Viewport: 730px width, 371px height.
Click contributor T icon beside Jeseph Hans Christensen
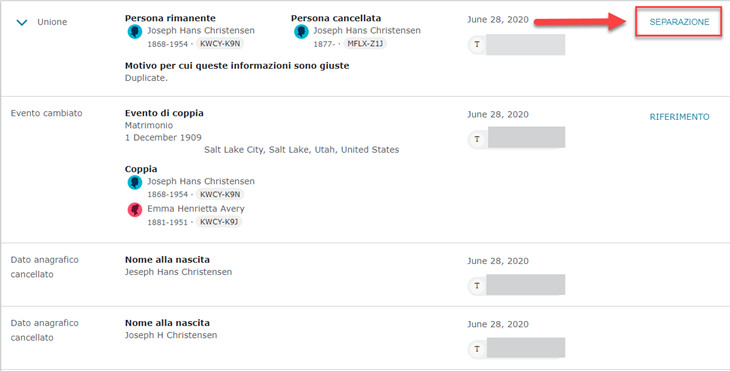pos(477,285)
